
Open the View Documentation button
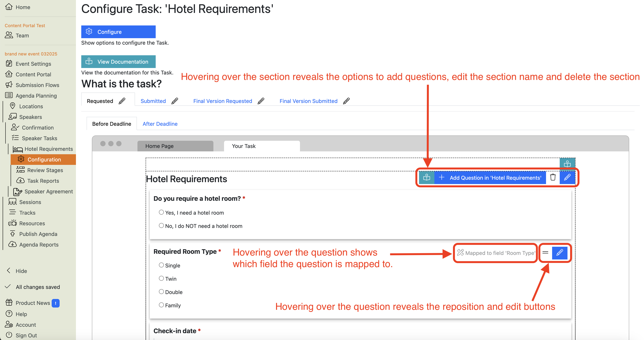click(118, 62)
